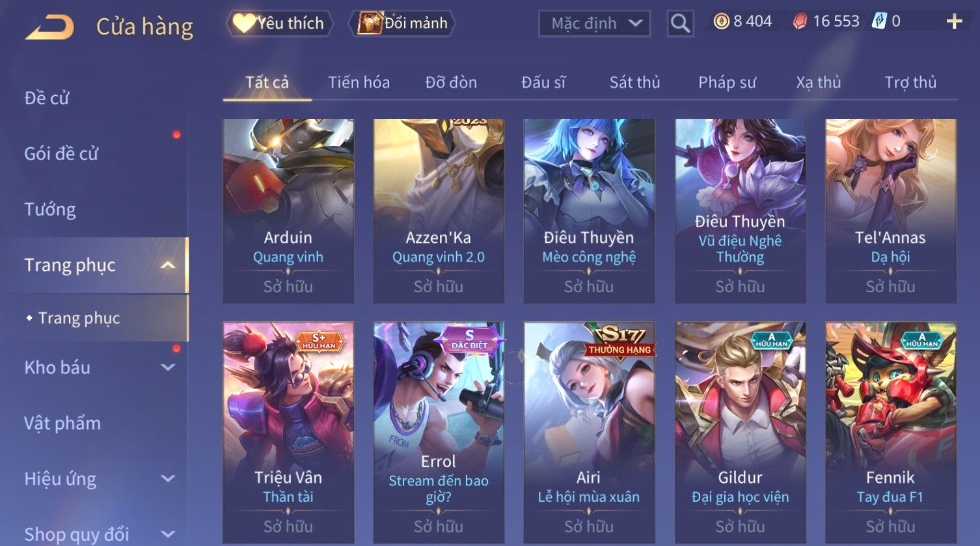The width and height of the screenshot is (980, 546).
Task: Click the gold coin currency icon
Action: (x=721, y=21)
